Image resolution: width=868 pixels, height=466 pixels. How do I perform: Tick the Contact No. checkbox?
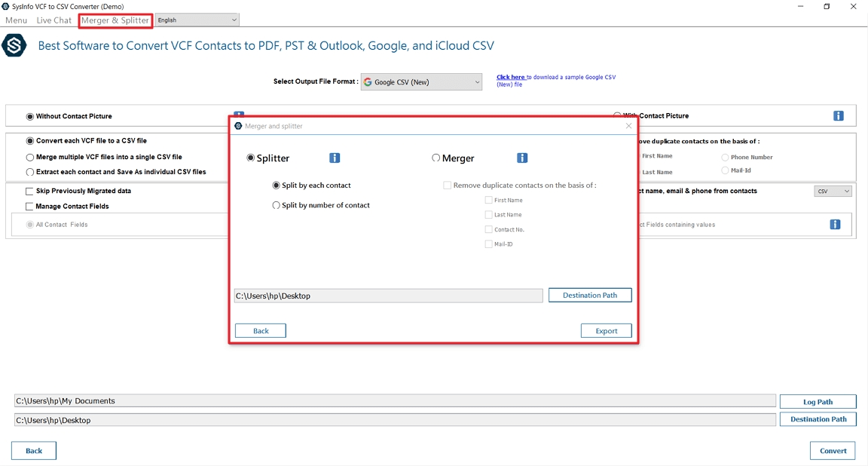tap(488, 229)
